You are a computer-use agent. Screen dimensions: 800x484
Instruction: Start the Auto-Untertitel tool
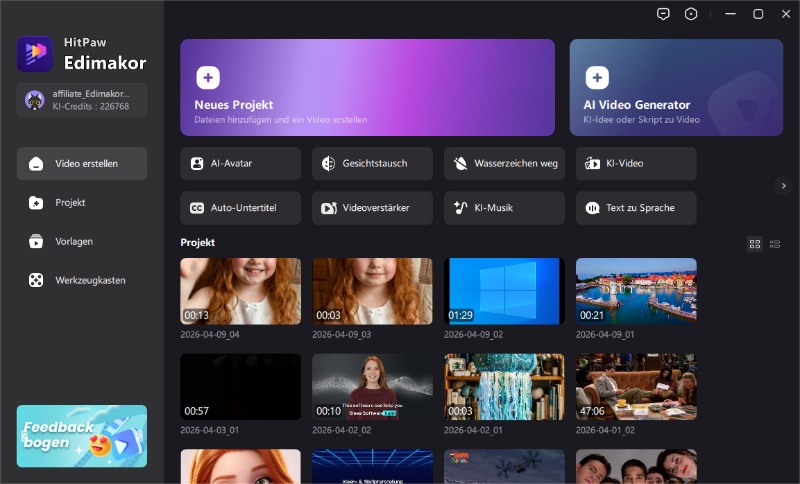coord(240,208)
